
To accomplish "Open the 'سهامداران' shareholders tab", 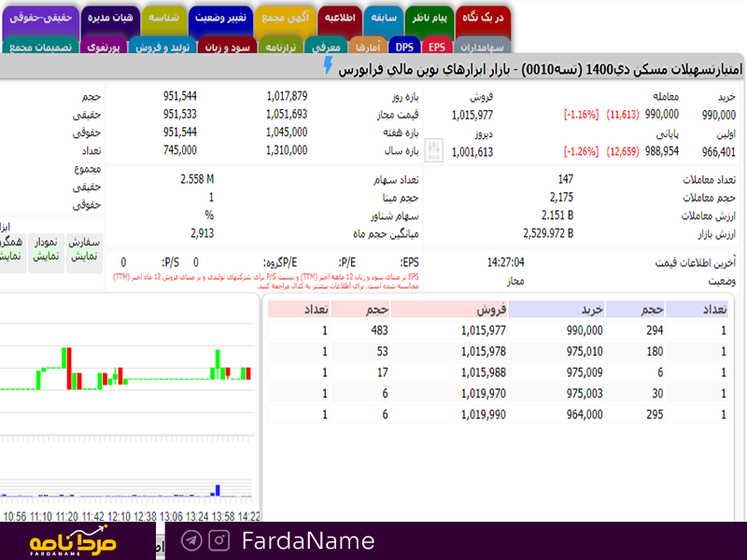I will pos(482,47).
